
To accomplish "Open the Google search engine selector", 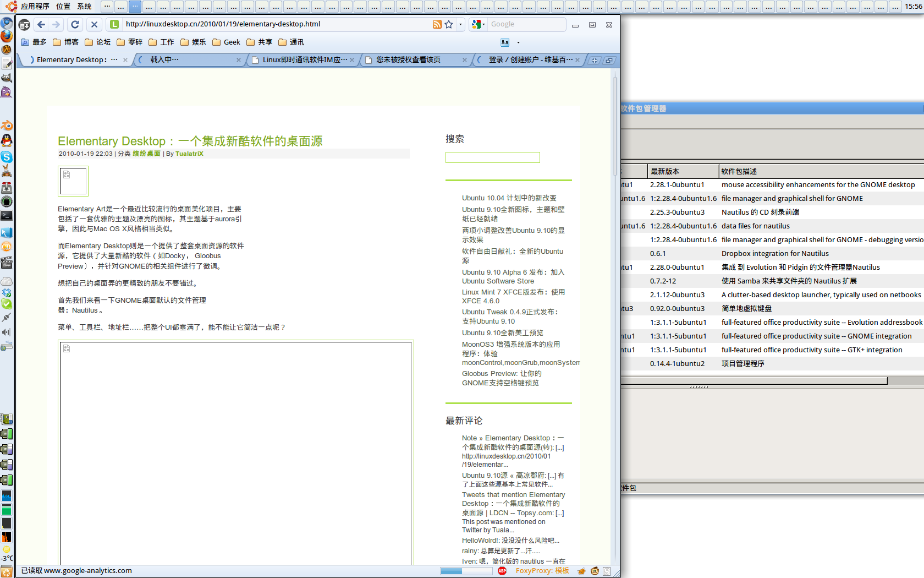I will [x=479, y=24].
